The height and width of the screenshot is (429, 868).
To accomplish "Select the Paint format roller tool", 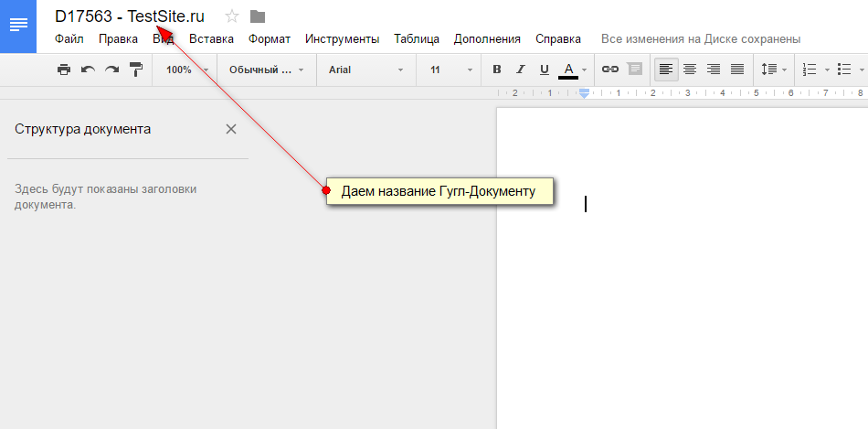I will (x=136, y=70).
